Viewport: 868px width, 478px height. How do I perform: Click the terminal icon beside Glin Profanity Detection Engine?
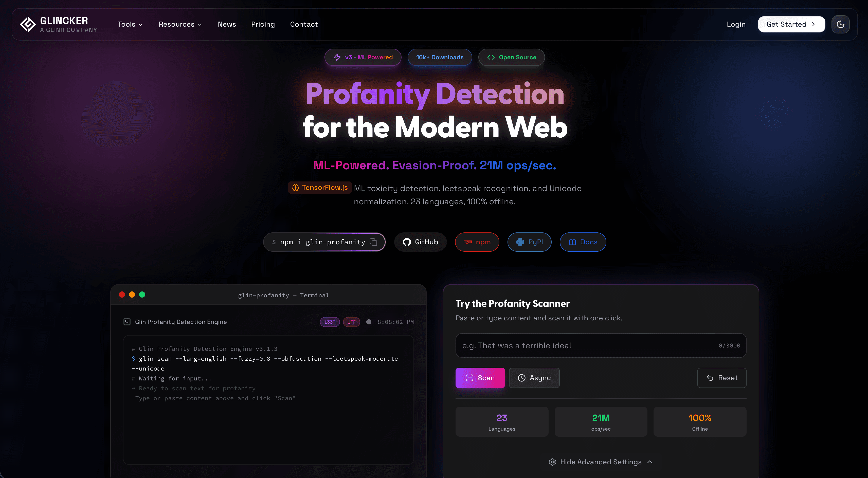coord(127,322)
